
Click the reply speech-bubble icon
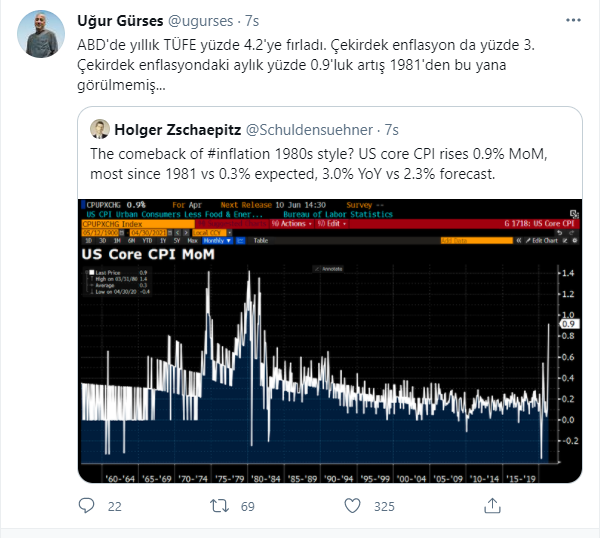pyautogui.click(x=87, y=507)
